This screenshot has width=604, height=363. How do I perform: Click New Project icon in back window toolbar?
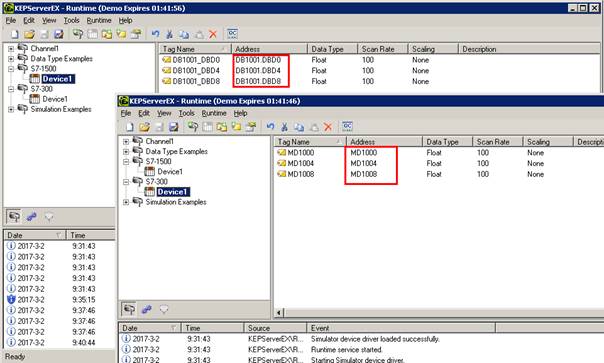point(15,34)
